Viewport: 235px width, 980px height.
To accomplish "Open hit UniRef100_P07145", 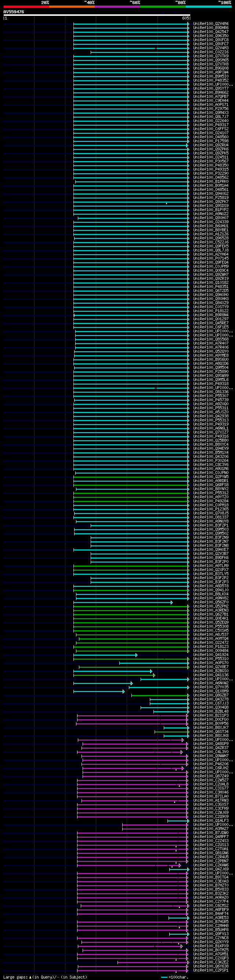I will point(211,258).
